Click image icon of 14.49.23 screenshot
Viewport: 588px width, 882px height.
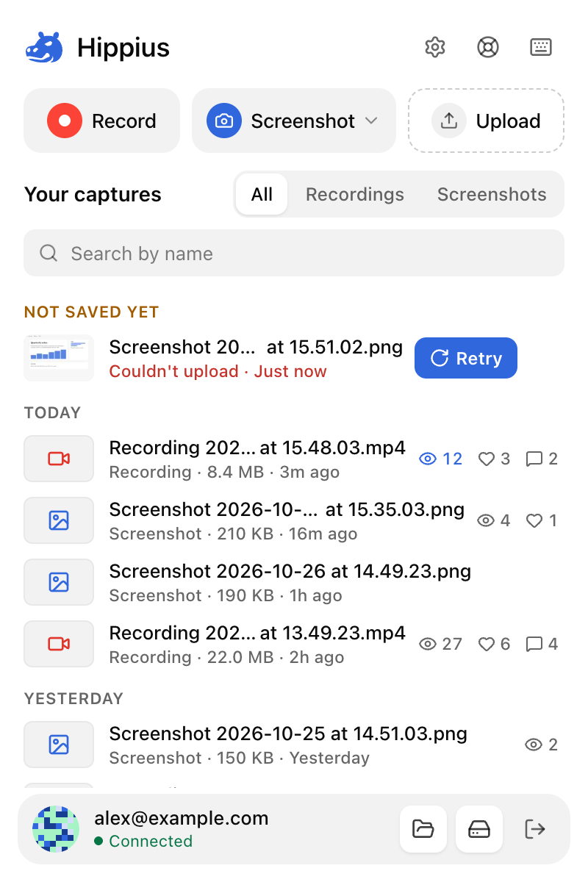(x=59, y=582)
